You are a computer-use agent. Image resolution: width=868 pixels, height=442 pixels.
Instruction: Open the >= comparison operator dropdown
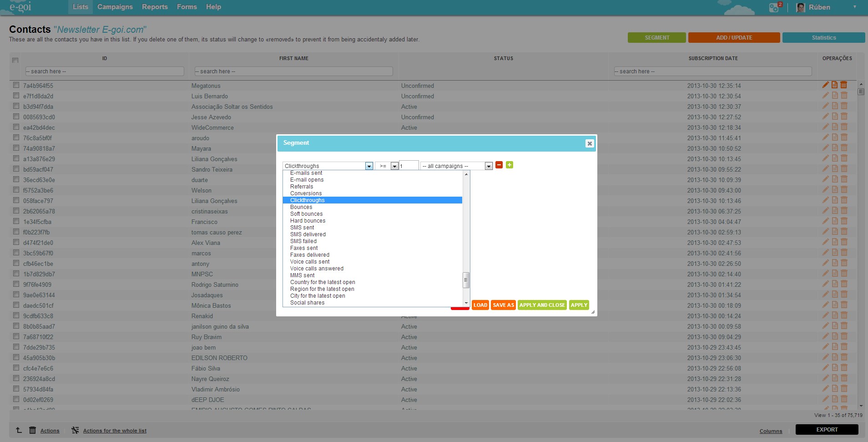click(x=394, y=166)
